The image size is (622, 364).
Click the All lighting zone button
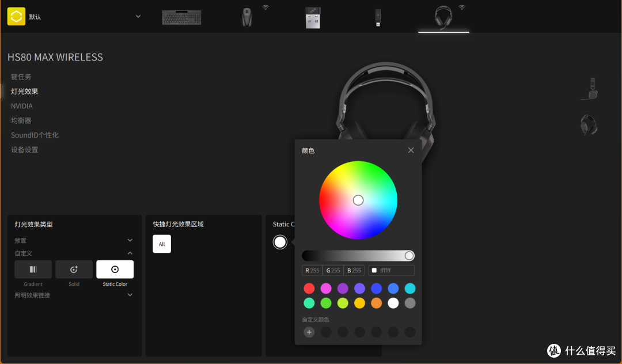pyautogui.click(x=162, y=244)
